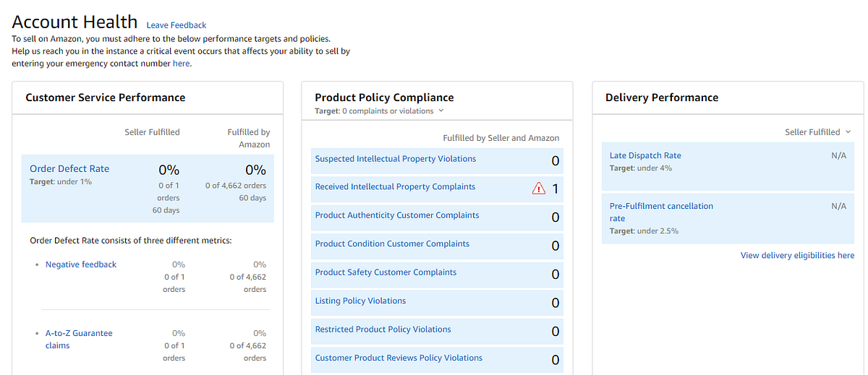Image resolution: width=868 pixels, height=375 pixels.
Task: Click the count 1 for Received IP Complaints
Action: 556,189
